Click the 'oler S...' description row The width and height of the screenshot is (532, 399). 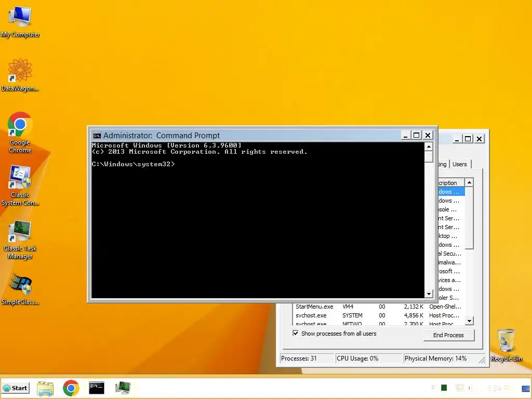tap(451, 298)
